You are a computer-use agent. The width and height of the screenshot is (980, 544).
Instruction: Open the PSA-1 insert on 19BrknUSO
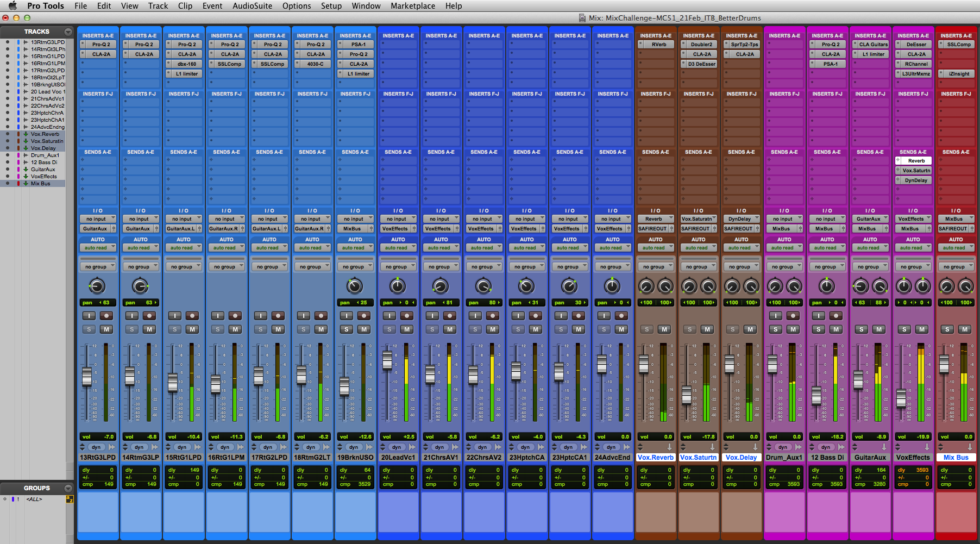tap(358, 45)
